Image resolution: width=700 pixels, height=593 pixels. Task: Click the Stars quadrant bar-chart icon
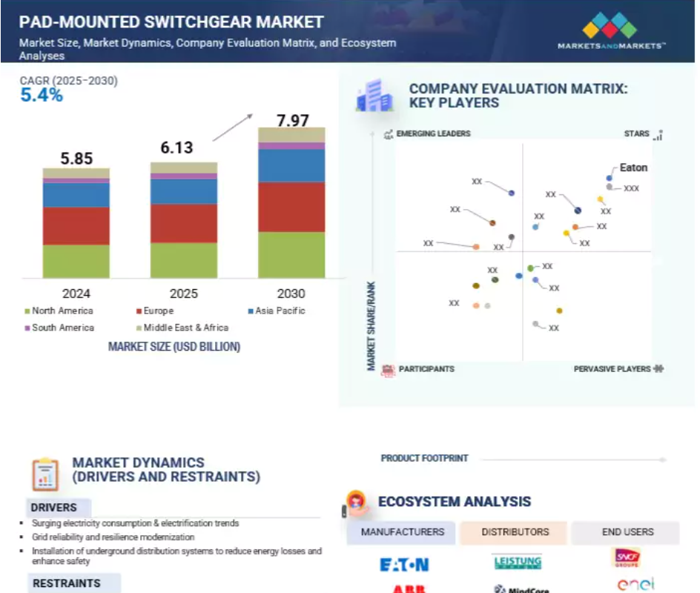tap(658, 134)
